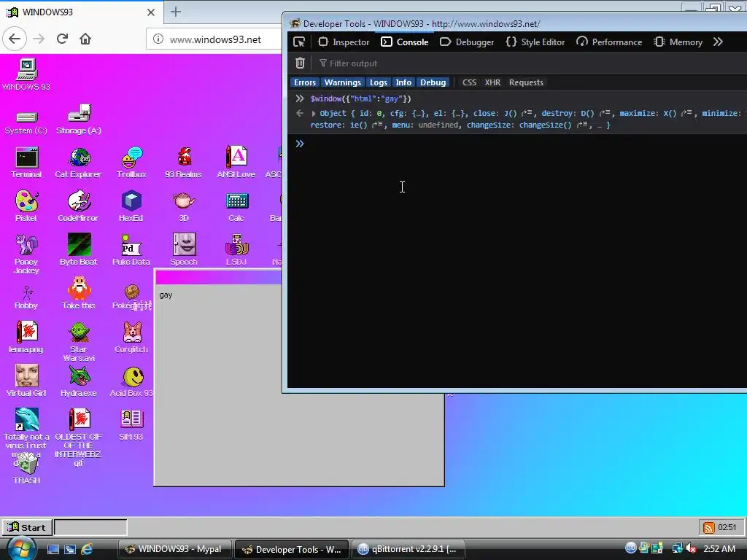Launch the Piskel paint icon
This screenshot has width=747, height=560.
coord(26,206)
